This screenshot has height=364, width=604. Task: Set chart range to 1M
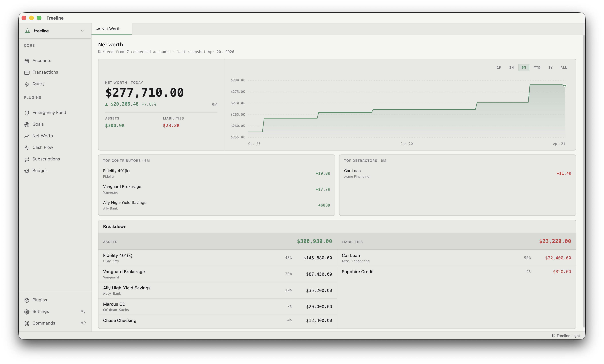click(499, 67)
